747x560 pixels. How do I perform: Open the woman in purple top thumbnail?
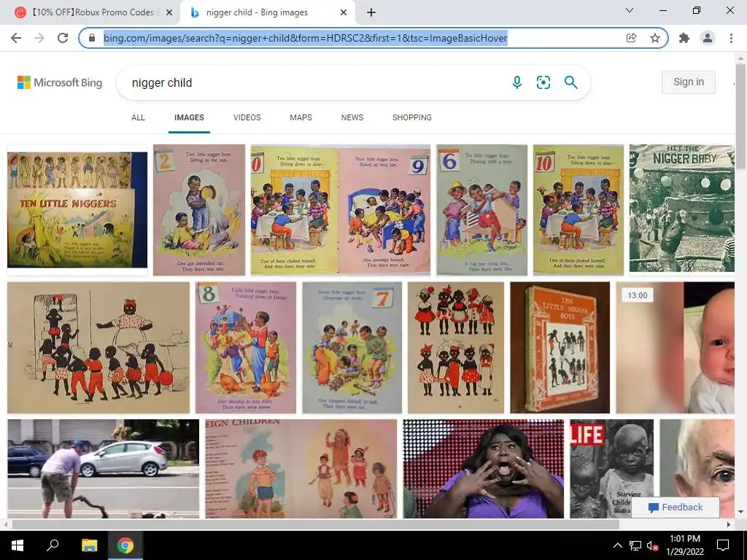tap(483, 469)
